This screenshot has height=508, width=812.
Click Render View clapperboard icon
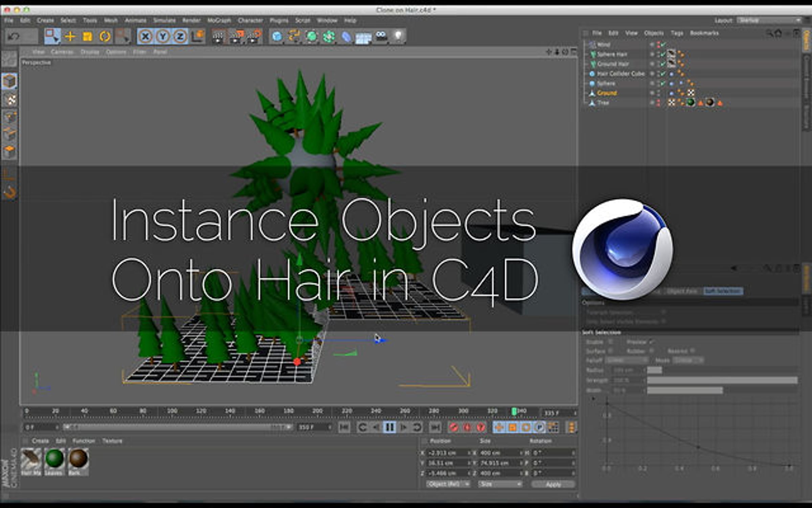(219, 36)
